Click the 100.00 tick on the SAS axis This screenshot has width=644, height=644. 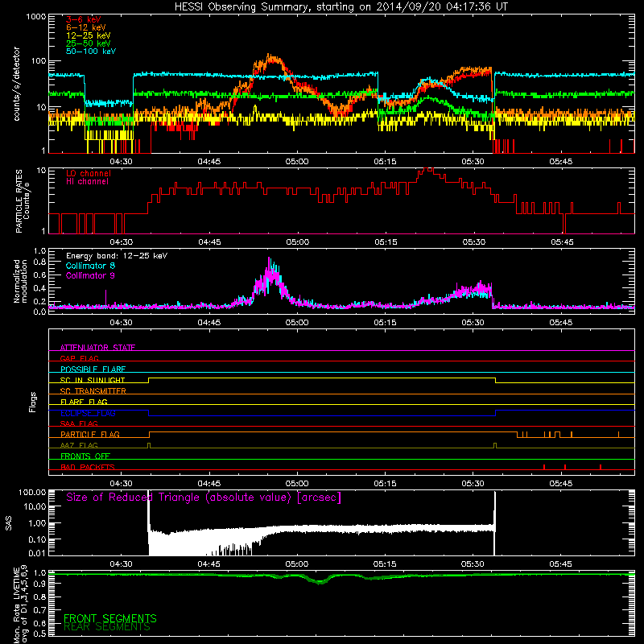tap(32, 492)
